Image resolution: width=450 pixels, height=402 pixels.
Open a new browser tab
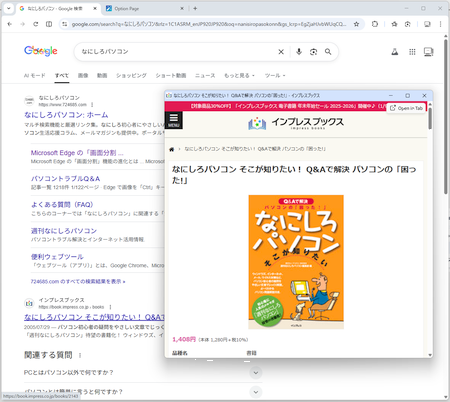[x=195, y=9]
